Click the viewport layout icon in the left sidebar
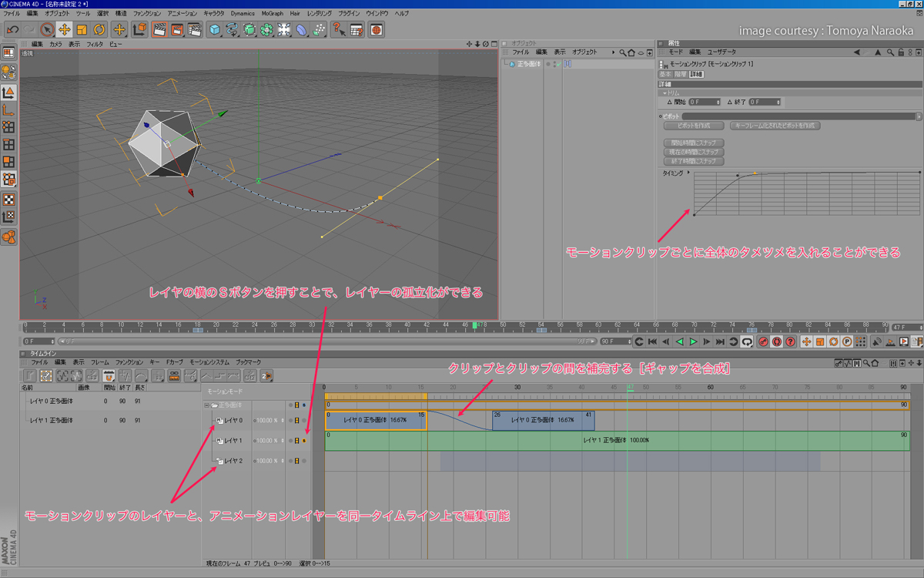This screenshot has height=578, width=924. [8, 53]
